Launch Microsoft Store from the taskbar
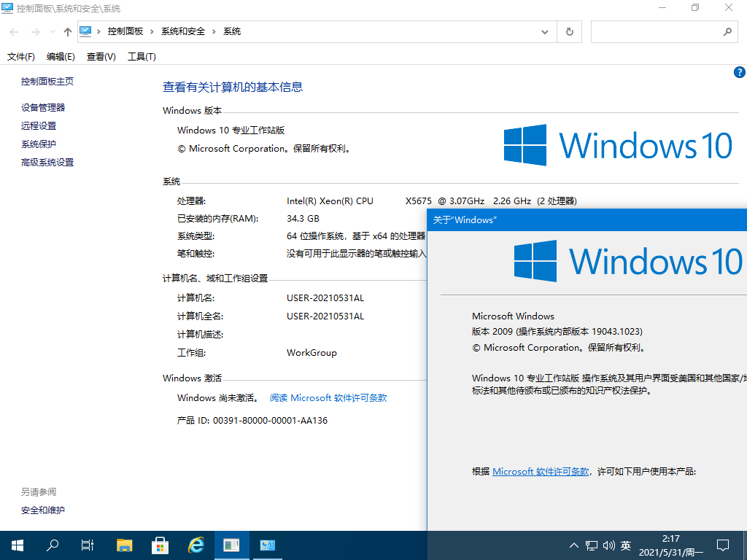747x560 pixels. [160, 545]
